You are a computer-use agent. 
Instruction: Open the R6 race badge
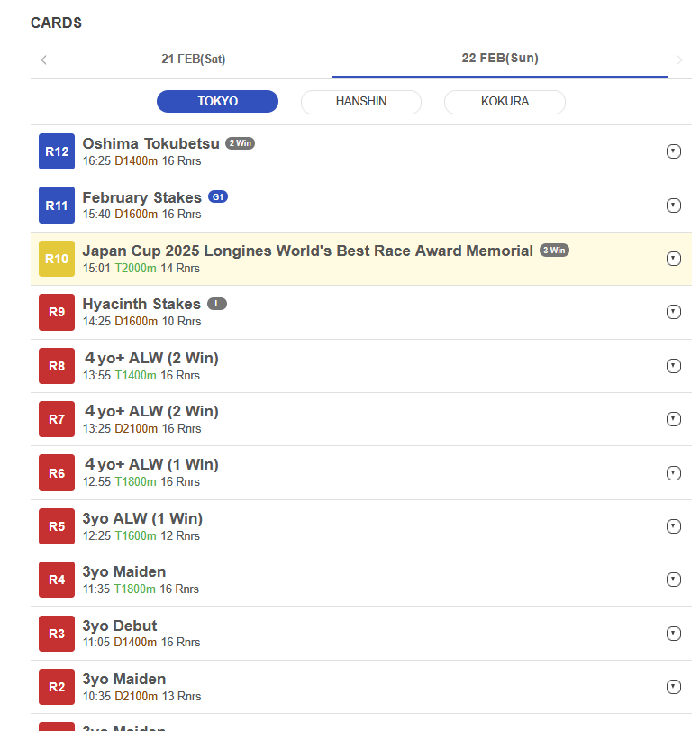click(57, 473)
